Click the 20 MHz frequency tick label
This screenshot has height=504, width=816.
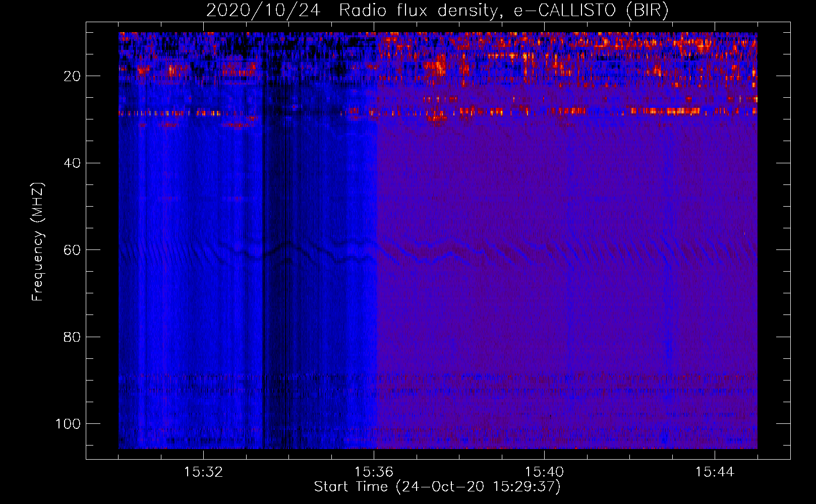point(72,76)
